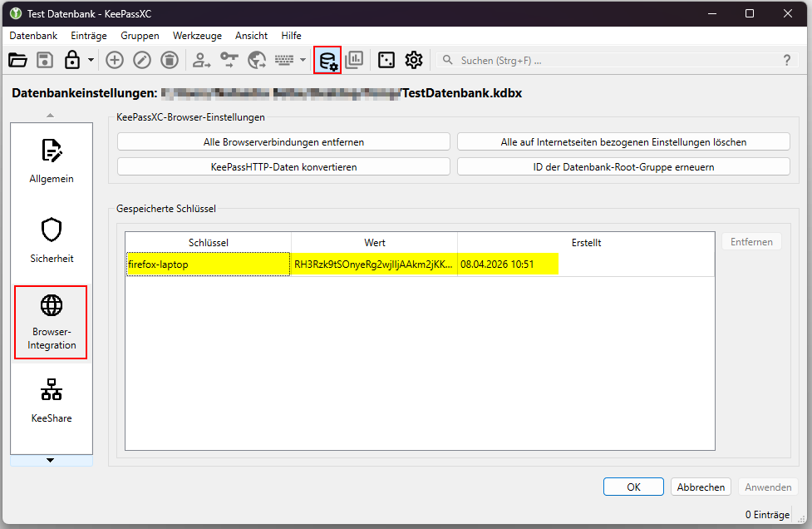Cancel with the Abbrechen button
Screen dimensions: 812x529
point(701,487)
